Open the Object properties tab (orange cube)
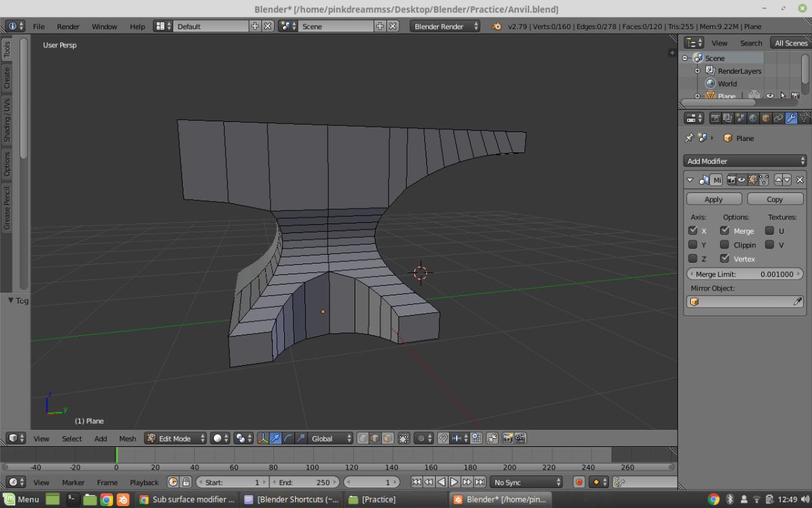Screen dimensions: 812x508 [x=766, y=118]
